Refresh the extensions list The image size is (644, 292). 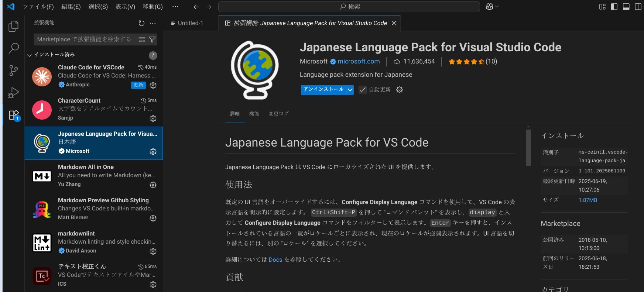(141, 23)
